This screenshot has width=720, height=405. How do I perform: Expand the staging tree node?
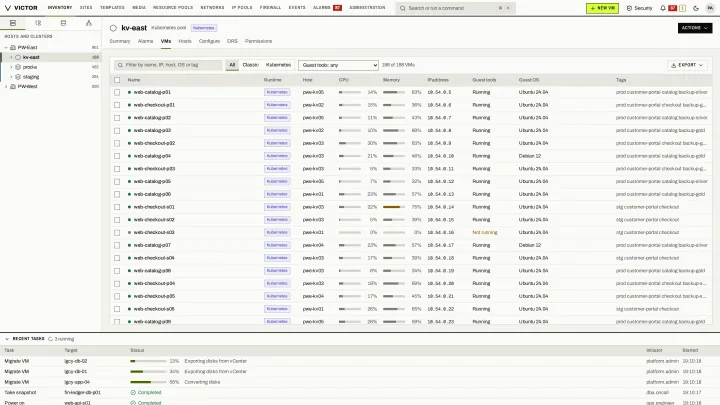(x=11, y=77)
